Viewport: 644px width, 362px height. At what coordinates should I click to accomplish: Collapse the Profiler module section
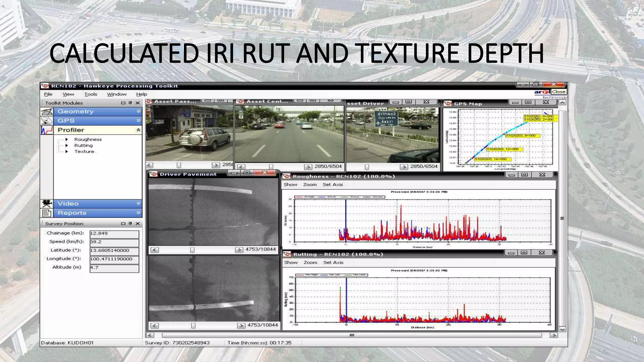coord(138,130)
